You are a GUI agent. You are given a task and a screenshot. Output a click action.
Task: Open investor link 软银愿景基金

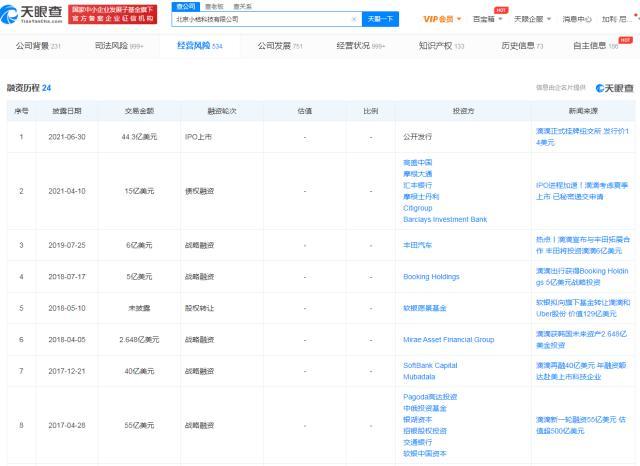(x=425, y=308)
